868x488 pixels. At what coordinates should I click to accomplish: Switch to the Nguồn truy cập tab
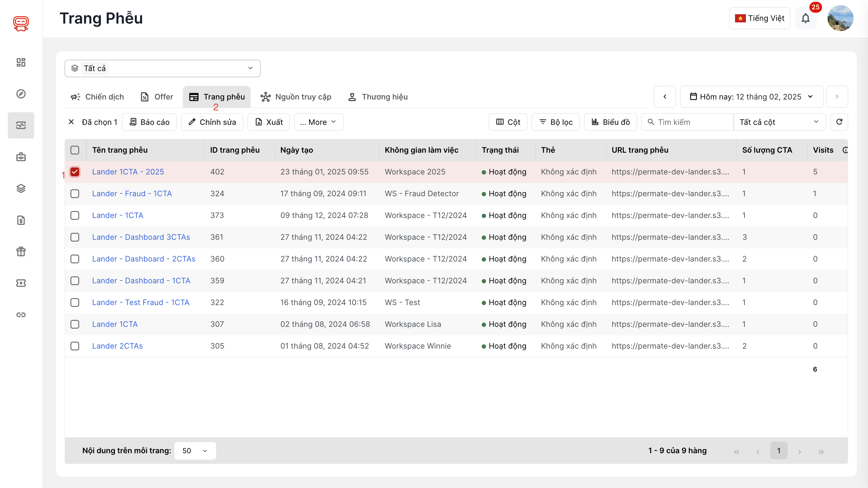click(296, 97)
